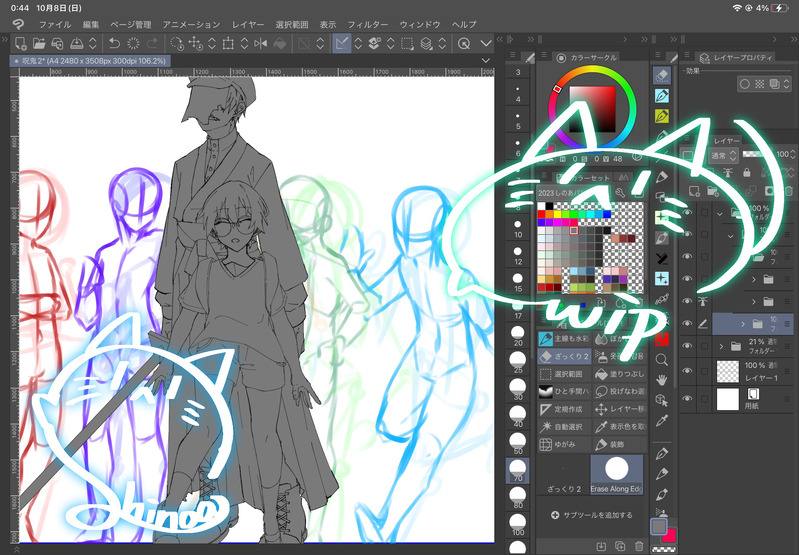Open the canvas tab list chevron
799x555 pixels.
[485, 61]
